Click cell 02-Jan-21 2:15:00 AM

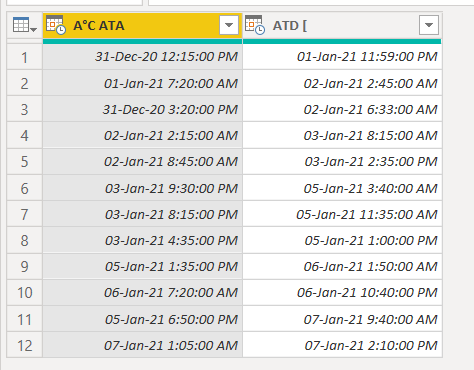[142, 135]
